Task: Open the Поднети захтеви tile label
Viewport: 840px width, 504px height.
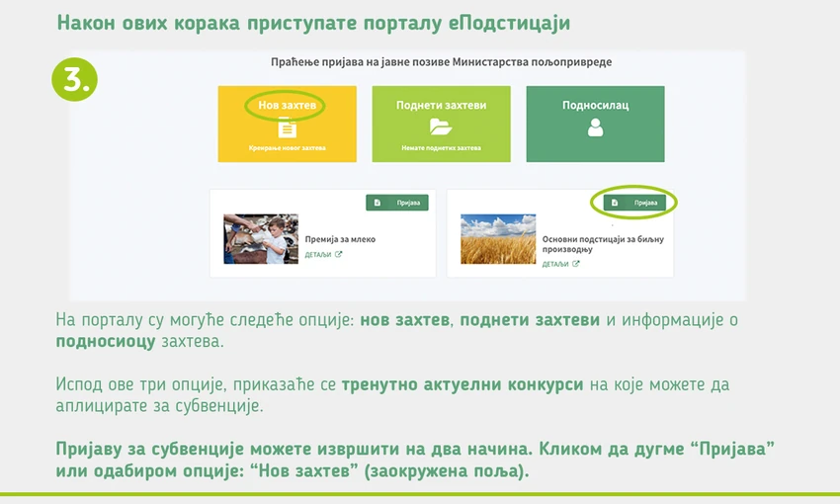Action: (441, 105)
